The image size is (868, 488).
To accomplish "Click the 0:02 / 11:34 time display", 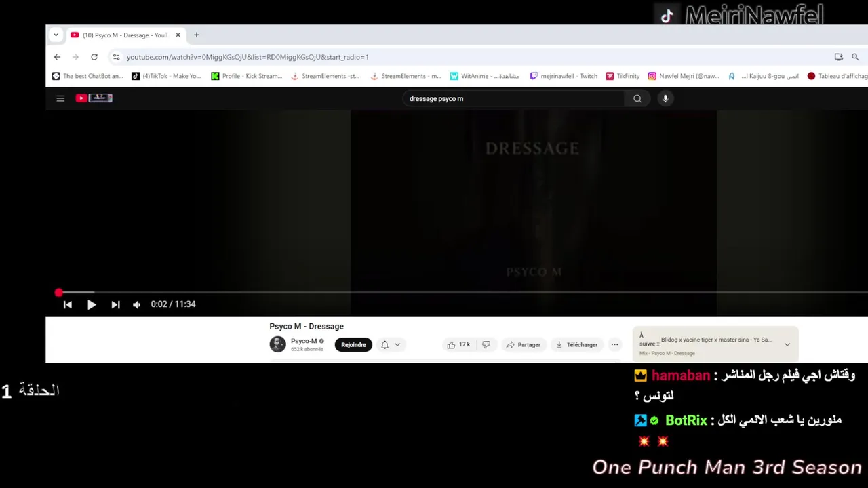I will [x=173, y=304].
